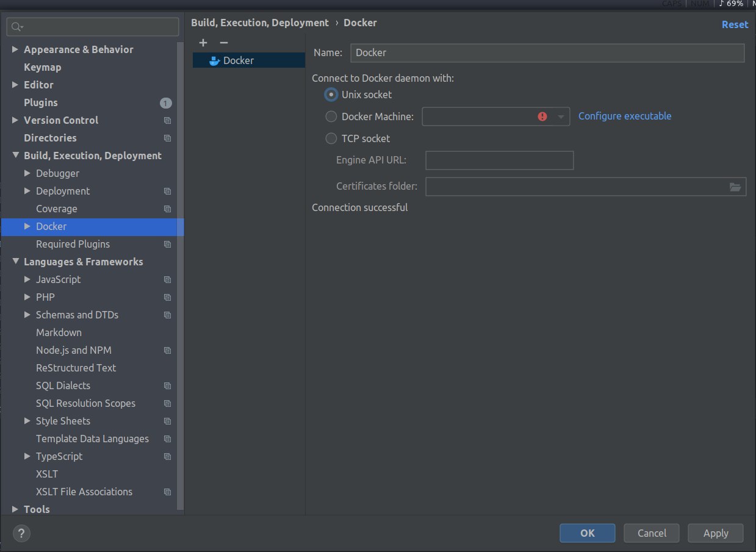
Task: Click project-level icon beside Directories
Action: coord(168,138)
